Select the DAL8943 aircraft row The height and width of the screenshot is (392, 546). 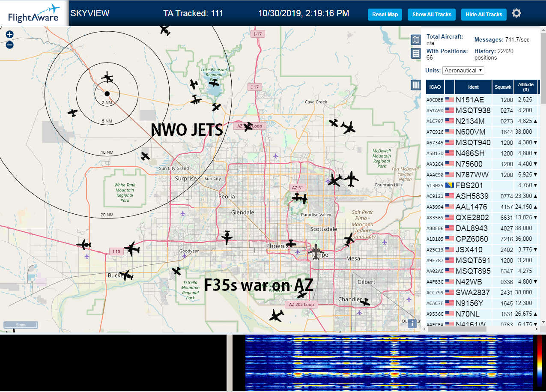point(483,228)
